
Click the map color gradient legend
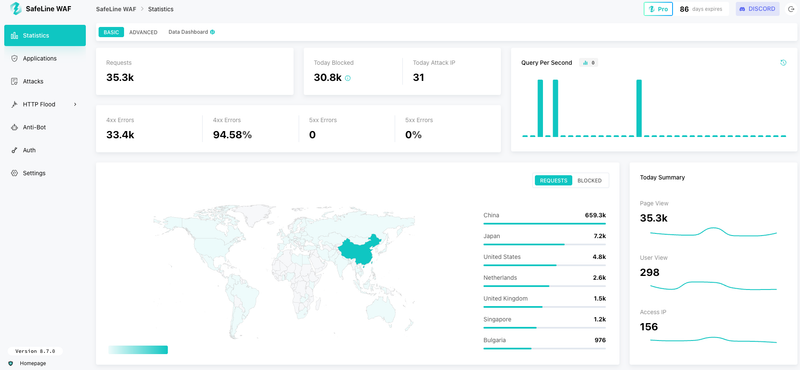pos(138,350)
